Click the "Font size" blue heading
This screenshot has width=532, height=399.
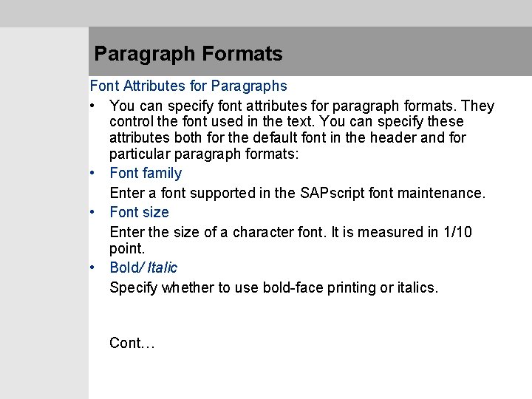[x=139, y=212]
